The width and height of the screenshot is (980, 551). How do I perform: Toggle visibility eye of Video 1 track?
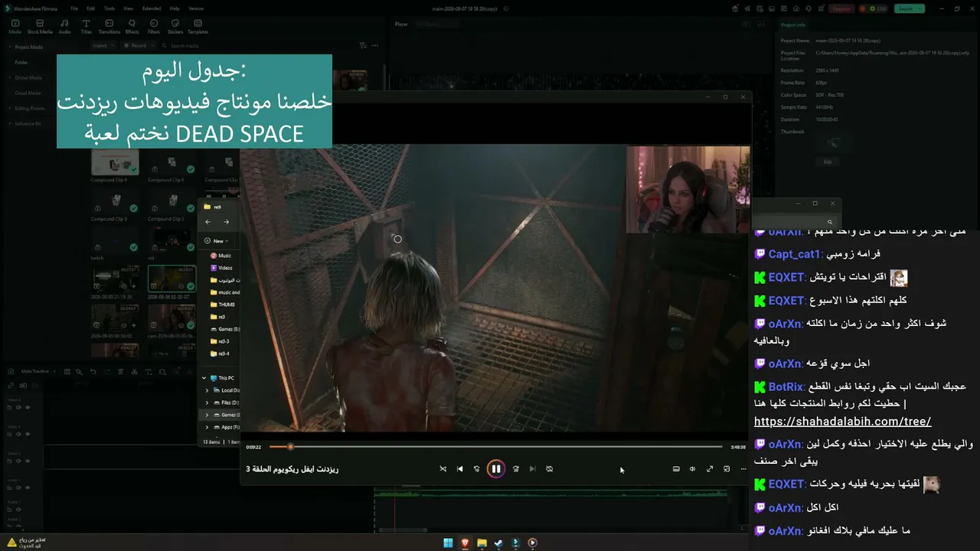(28, 487)
